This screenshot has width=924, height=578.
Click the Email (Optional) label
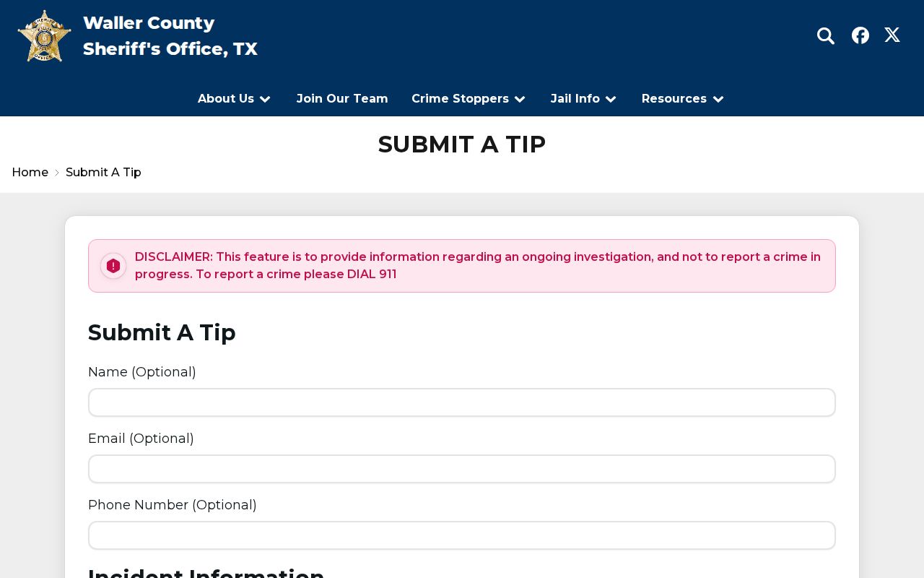coord(141,439)
